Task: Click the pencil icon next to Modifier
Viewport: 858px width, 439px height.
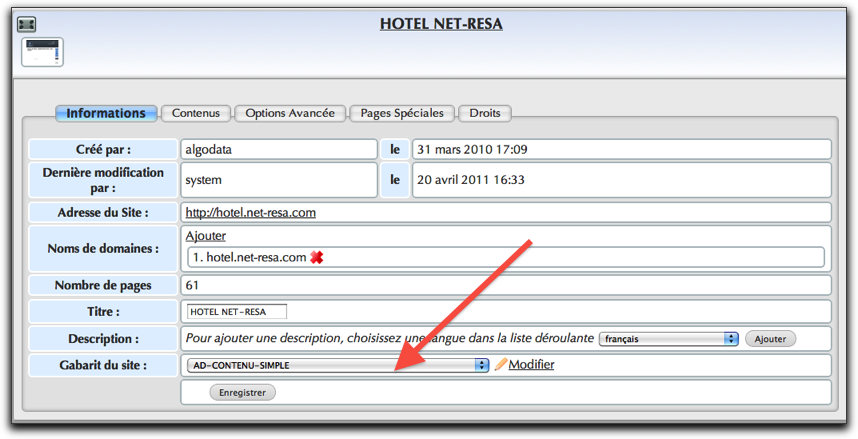Action: [x=501, y=365]
